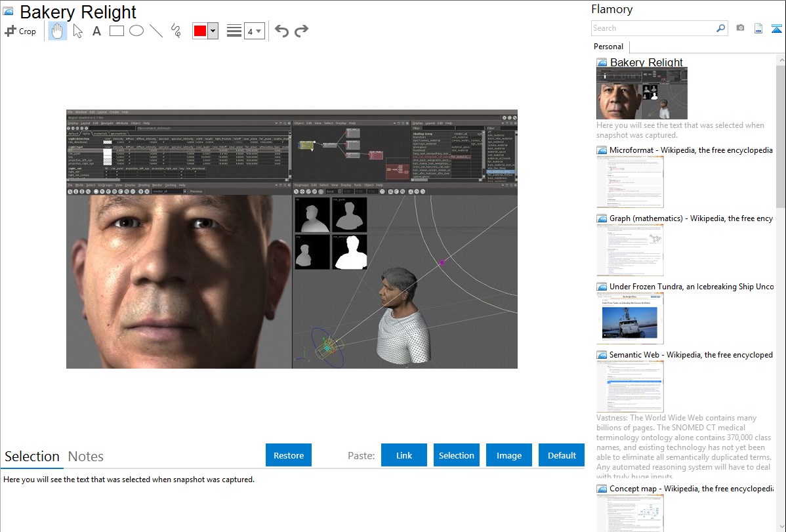The width and height of the screenshot is (786, 532).
Task: Select the Crop tool
Action: [x=20, y=31]
